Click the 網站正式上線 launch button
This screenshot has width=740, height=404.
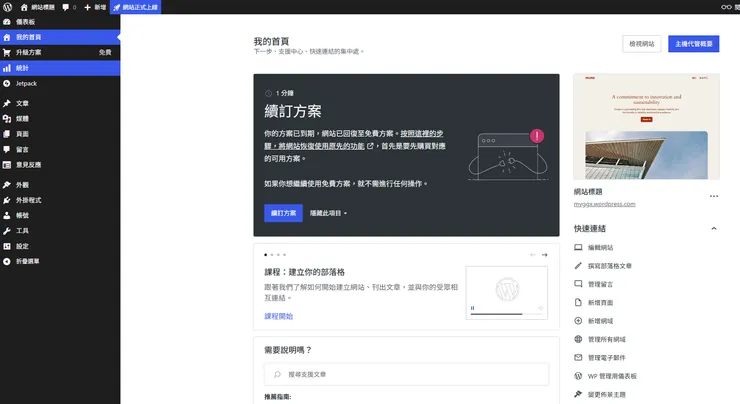[135, 7]
